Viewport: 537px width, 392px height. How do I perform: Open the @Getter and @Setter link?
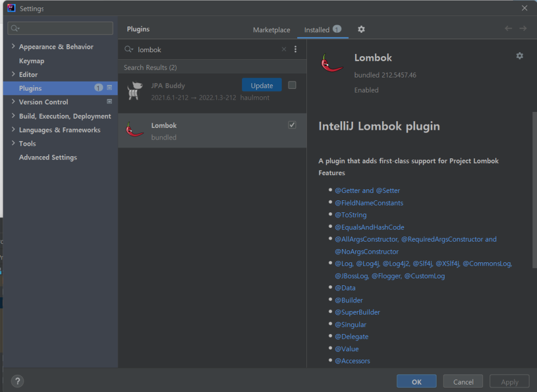click(367, 191)
